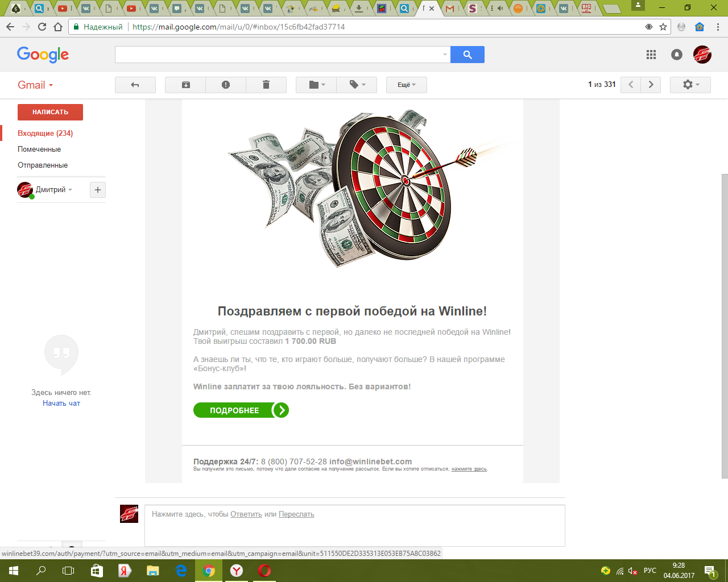Screen dimensions: 728x582
Task: Open the Отправленные folder
Action: (43, 165)
